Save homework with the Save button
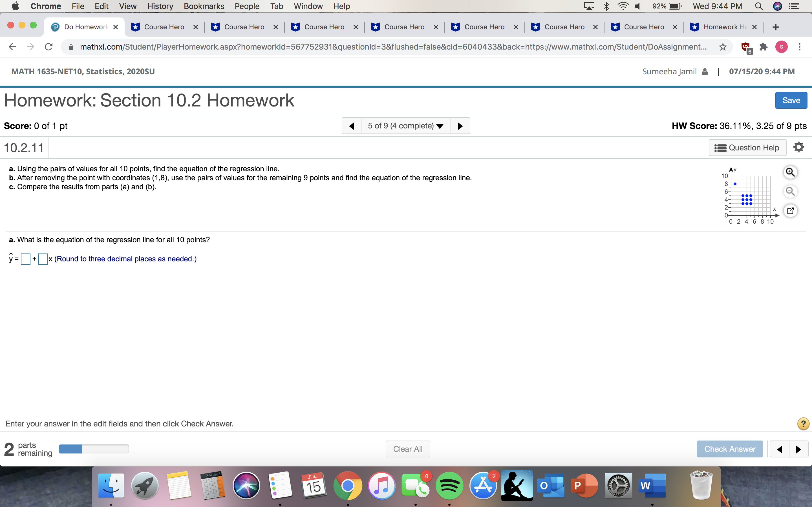The image size is (812, 507). (x=791, y=100)
